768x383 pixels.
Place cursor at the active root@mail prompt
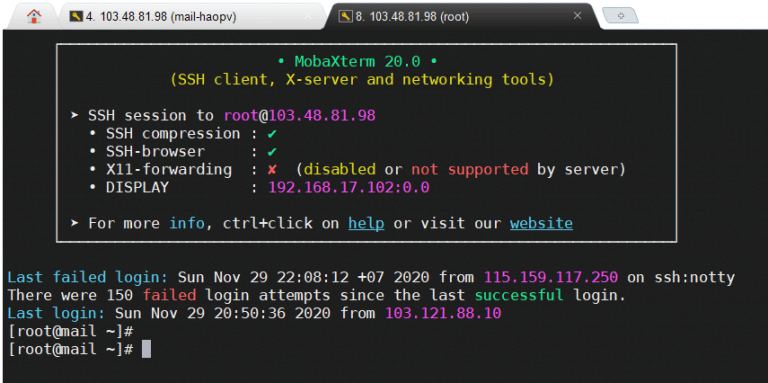click(146, 350)
